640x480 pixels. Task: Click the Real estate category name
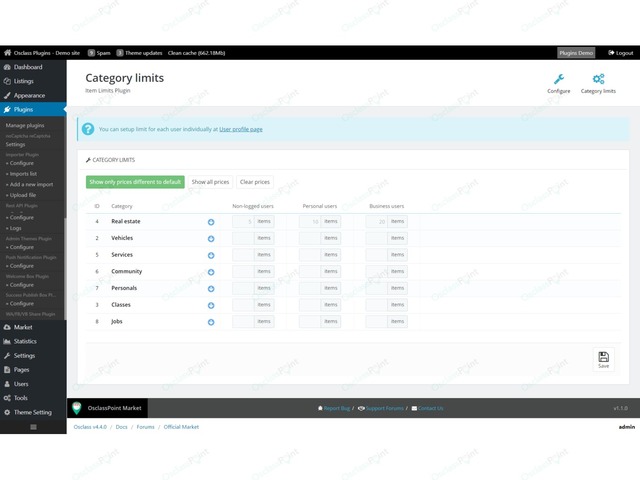pos(126,222)
